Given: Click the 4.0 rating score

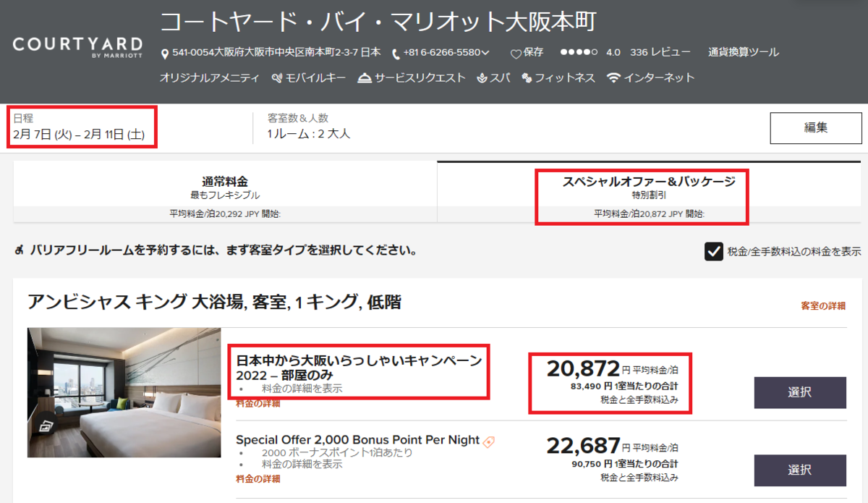Looking at the screenshot, I should (x=613, y=52).
